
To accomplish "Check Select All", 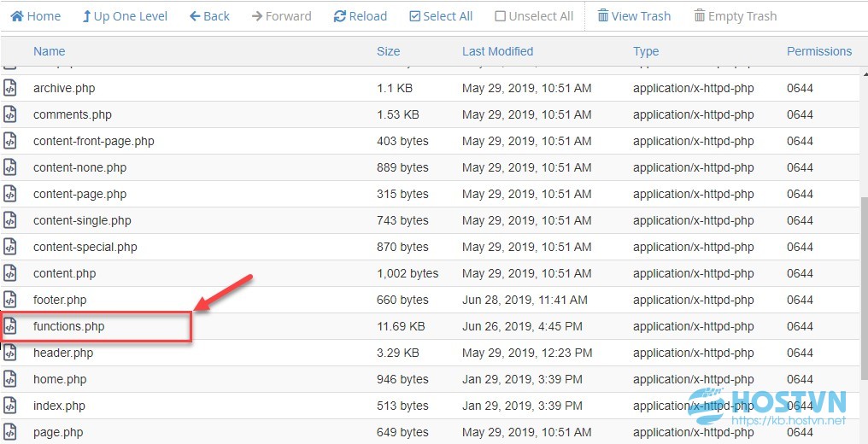I will [x=441, y=16].
